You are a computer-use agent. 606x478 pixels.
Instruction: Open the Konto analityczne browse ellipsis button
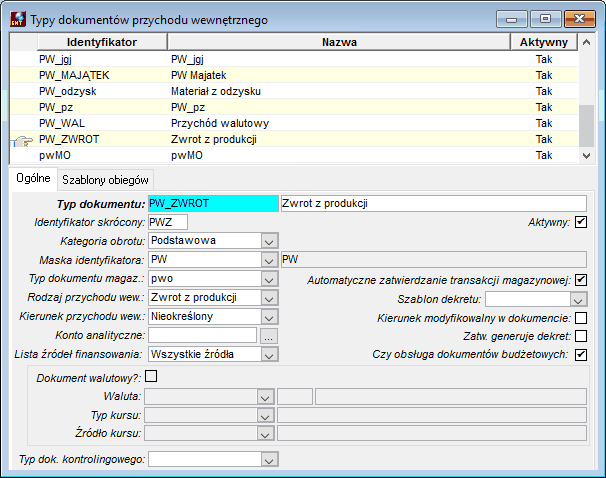pos(269,336)
